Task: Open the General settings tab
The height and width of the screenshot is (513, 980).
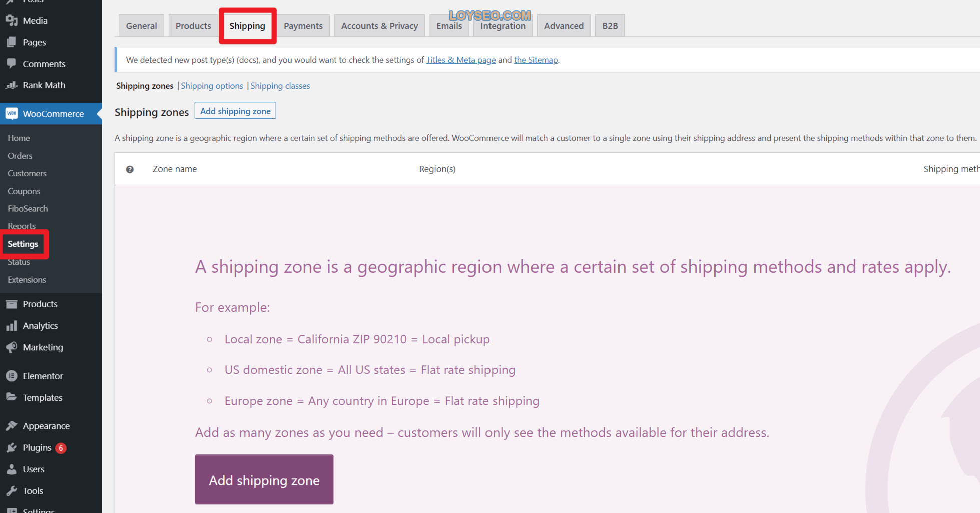Action: pyautogui.click(x=141, y=26)
